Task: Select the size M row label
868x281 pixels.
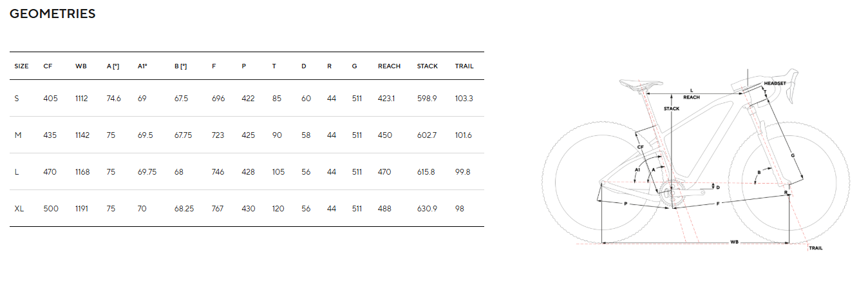Action: pos(18,135)
